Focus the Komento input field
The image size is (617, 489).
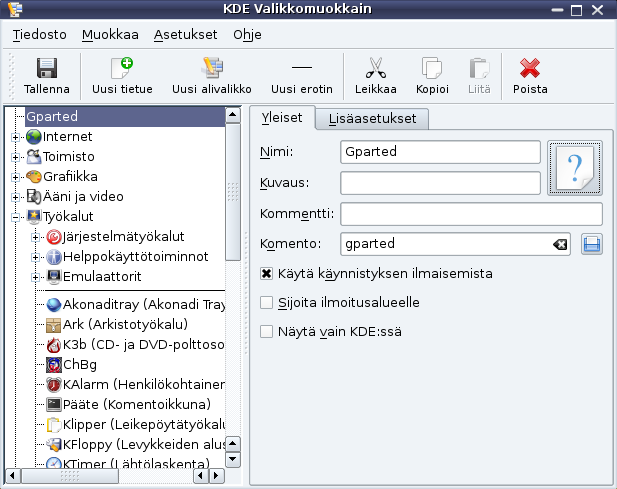455,244
